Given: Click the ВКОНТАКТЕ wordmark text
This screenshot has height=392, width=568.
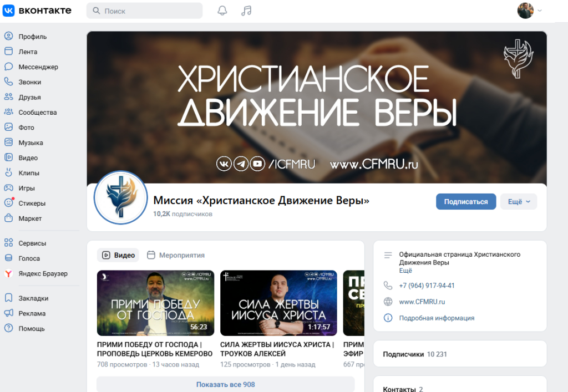Looking at the screenshot, I should pos(45,11).
